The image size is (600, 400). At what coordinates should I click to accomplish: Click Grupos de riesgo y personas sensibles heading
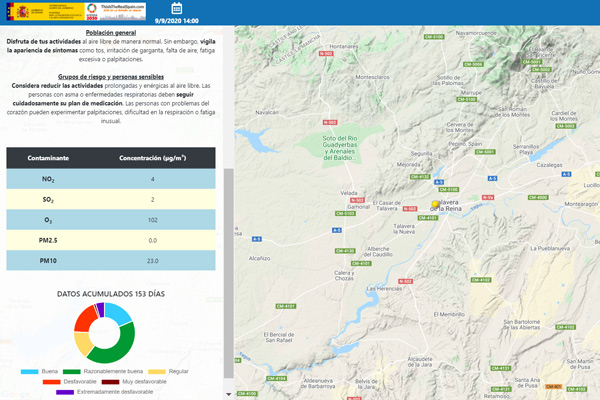pyautogui.click(x=111, y=77)
